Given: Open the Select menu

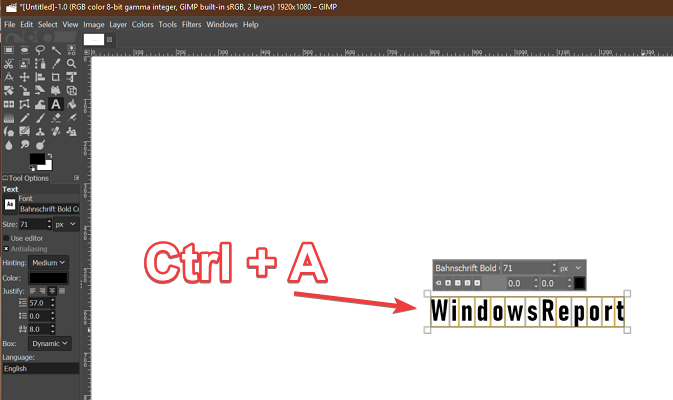Looking at the screenshot, I should tap(48, 24).
